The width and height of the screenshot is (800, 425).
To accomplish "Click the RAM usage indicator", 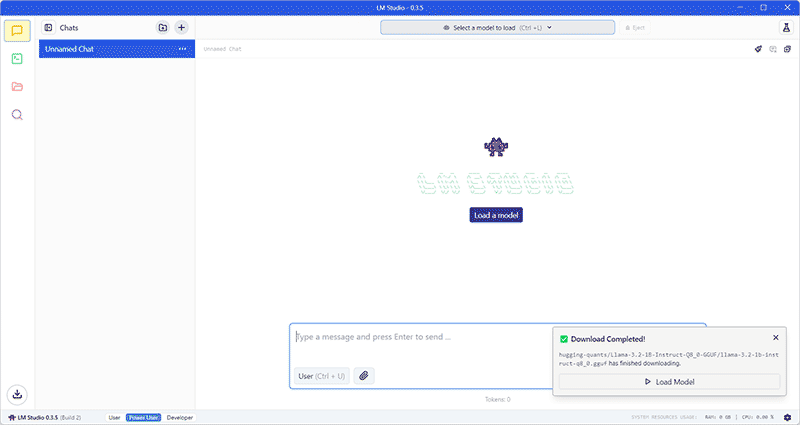I will pos(718,417).
